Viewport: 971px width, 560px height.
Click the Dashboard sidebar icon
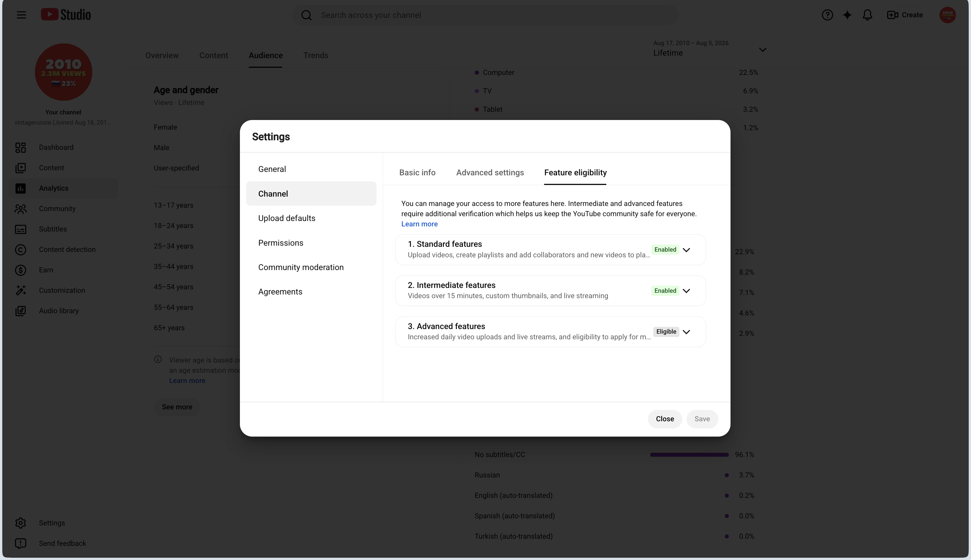20,147
